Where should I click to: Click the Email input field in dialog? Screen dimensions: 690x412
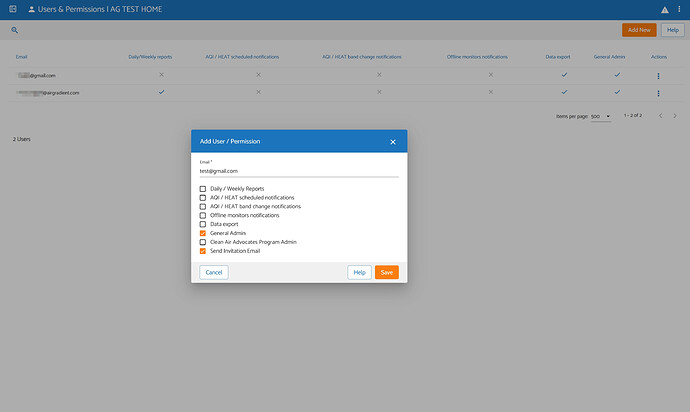point(299,171)
